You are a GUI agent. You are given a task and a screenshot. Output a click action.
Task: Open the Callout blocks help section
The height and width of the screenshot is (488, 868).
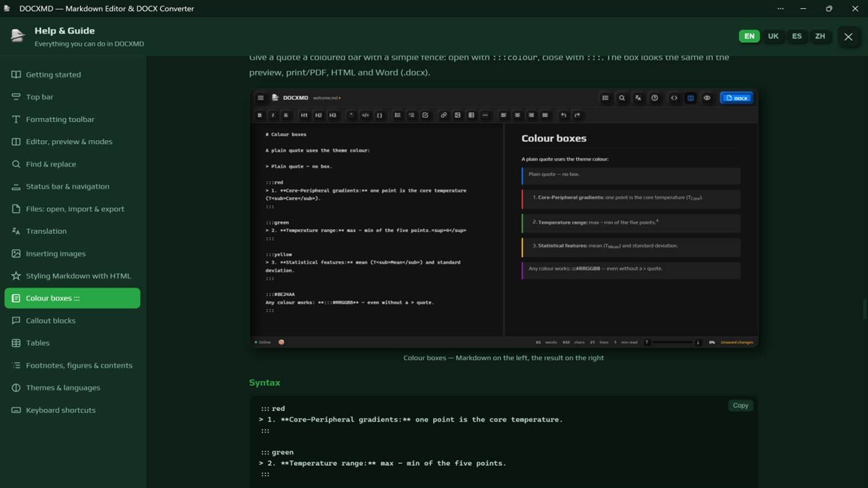tap(72, 321)
